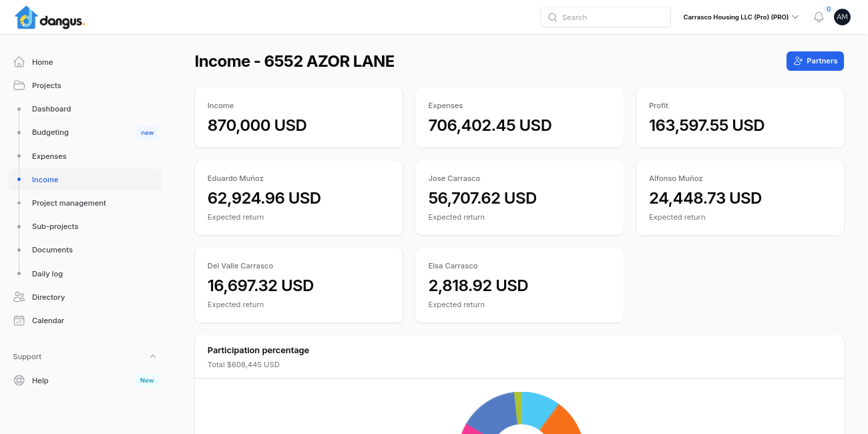Click the orange pie chart slice
This screenshot has height=434, width=868.
pyautogui.click(x=563, y=419)
